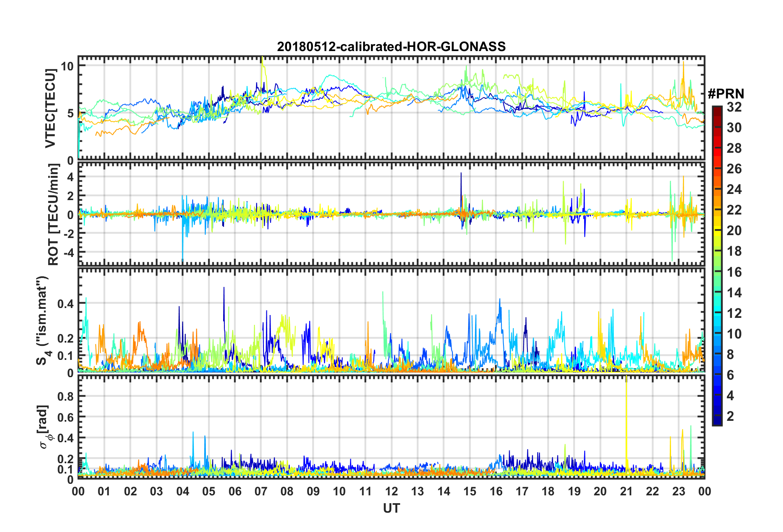Viewport: 783px width, 532px height.
Task: Click S4 y-axis tick label 0.4
Action: tap(65, 304)
